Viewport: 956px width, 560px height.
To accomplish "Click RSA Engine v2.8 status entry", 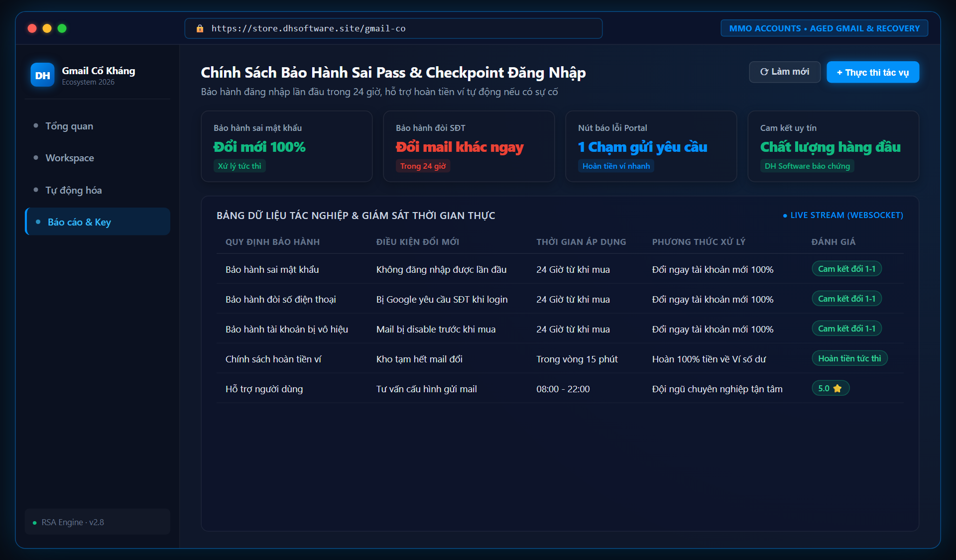I will [x=98, y=522].
